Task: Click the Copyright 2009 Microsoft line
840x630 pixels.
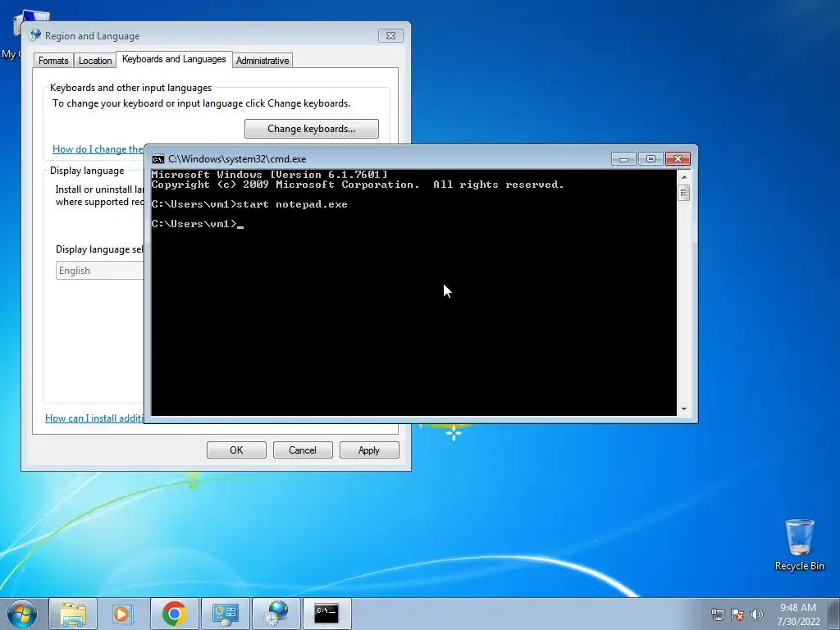Action: click(x=358, y=185)
